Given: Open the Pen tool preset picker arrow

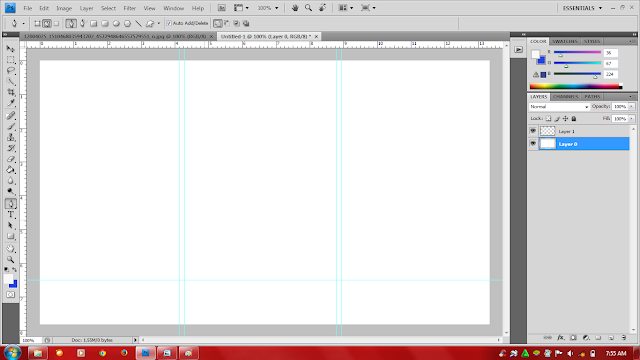Looking at the screenshot, I should pyautogui.click(x=23, y=23).
